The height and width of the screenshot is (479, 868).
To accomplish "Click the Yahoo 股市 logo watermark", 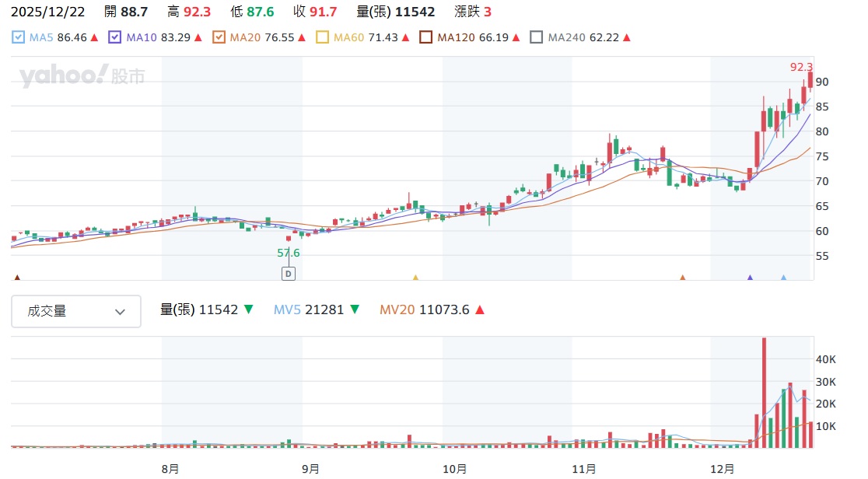I will point(82,76).
